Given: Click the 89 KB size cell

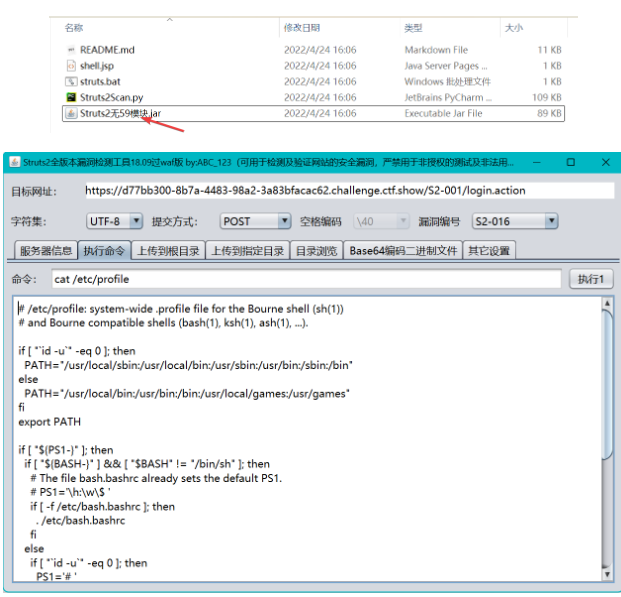Looking at the screenshot, I should tap(549, 113).
